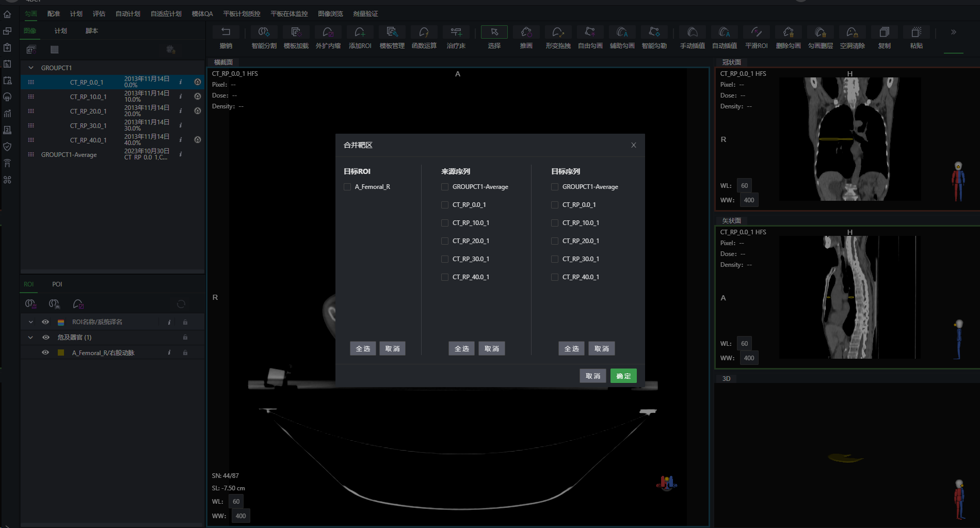The image size is (980, 528).
Task: Collapse the 危及器官 (1) group
Action: pos(31,337)
